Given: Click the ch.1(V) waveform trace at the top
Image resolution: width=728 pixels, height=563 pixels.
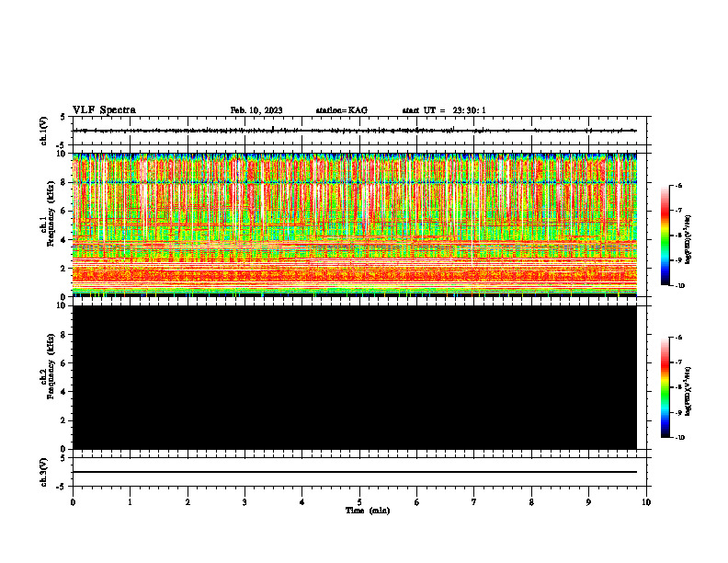Looking at the screenshot, I should point(354,131).
